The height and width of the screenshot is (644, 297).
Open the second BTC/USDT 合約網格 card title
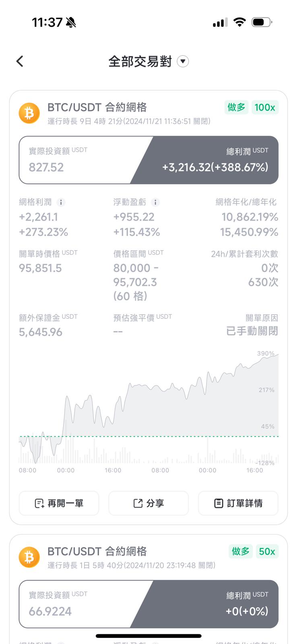(97, 551)
